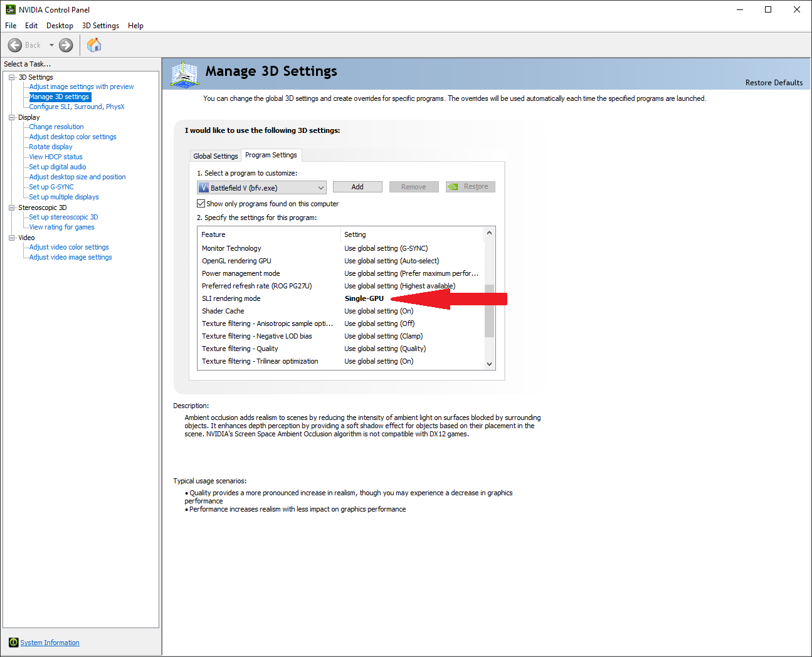Open the Home icon in toolbar

tap(94, 45)
